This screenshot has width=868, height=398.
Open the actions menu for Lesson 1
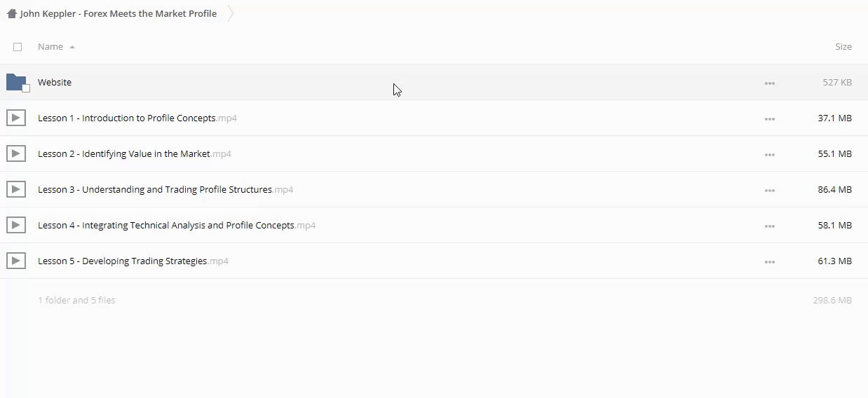point(769,119)
